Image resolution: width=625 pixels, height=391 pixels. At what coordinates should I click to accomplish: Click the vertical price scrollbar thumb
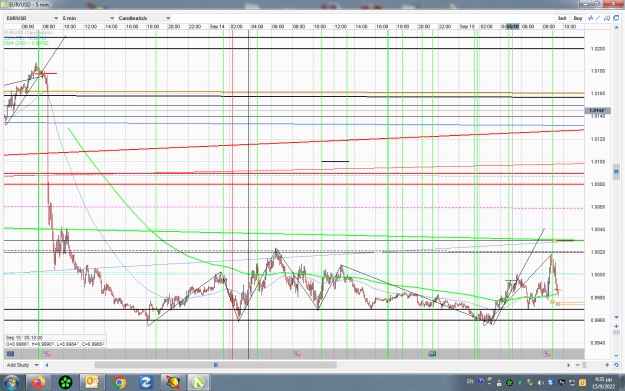[616, 172]
